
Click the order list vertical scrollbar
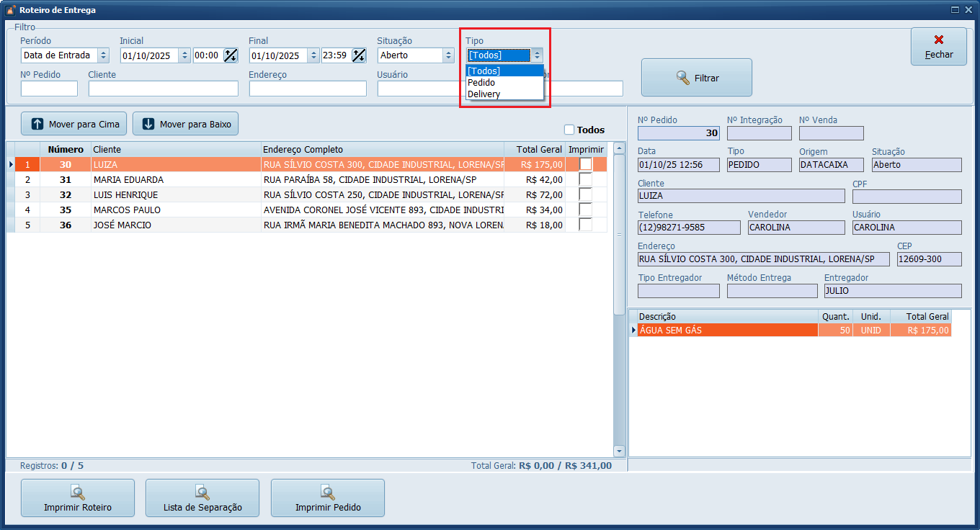click(x=619, y=288)
